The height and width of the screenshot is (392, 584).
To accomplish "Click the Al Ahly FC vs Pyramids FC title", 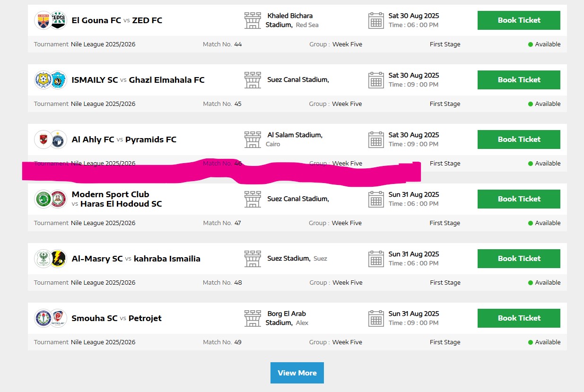I will pyautogui.click(x=124, y=139).
